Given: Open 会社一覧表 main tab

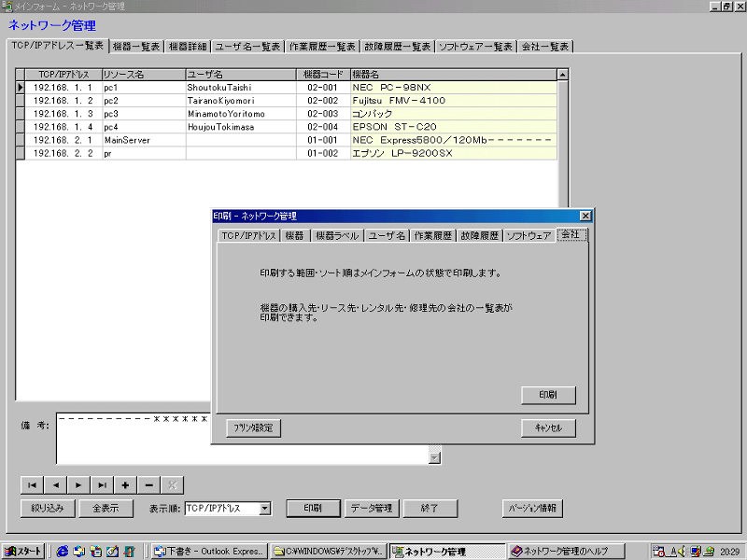Looking at the screenshot, I should tap(545, 47).
